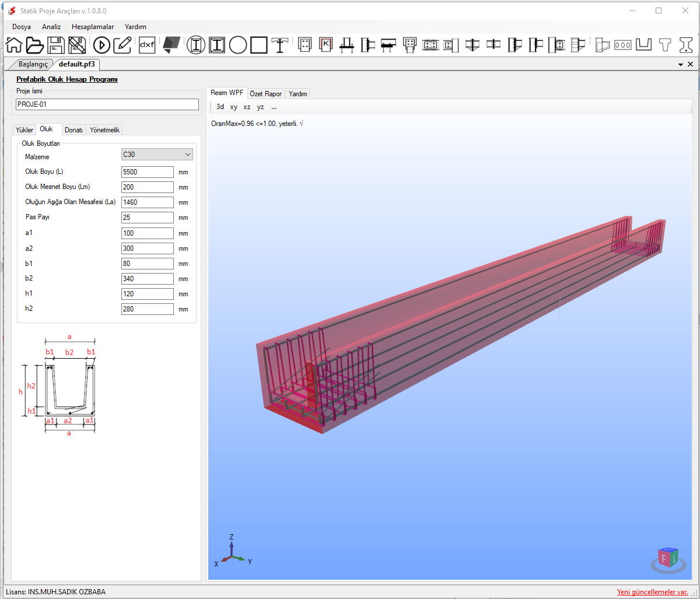The image size is (700, 599).
Task: Click the a2 input field
Action: tap(148, 248)
